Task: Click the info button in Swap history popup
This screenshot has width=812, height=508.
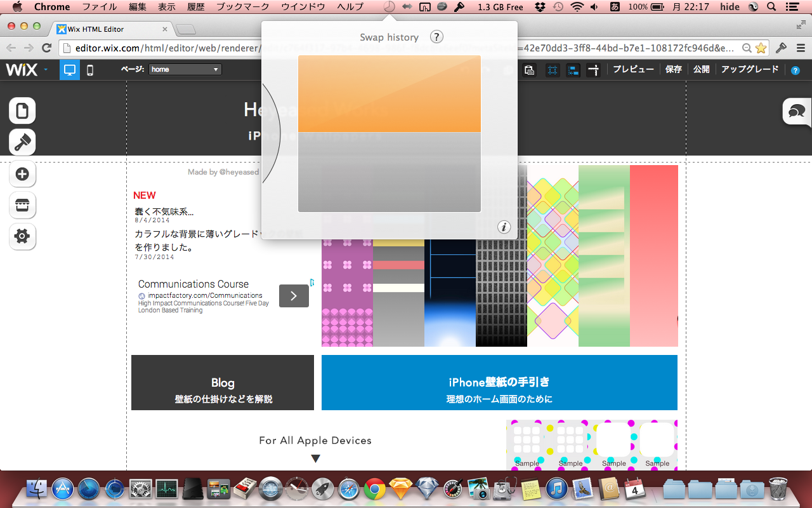Action: pos(504,227)
